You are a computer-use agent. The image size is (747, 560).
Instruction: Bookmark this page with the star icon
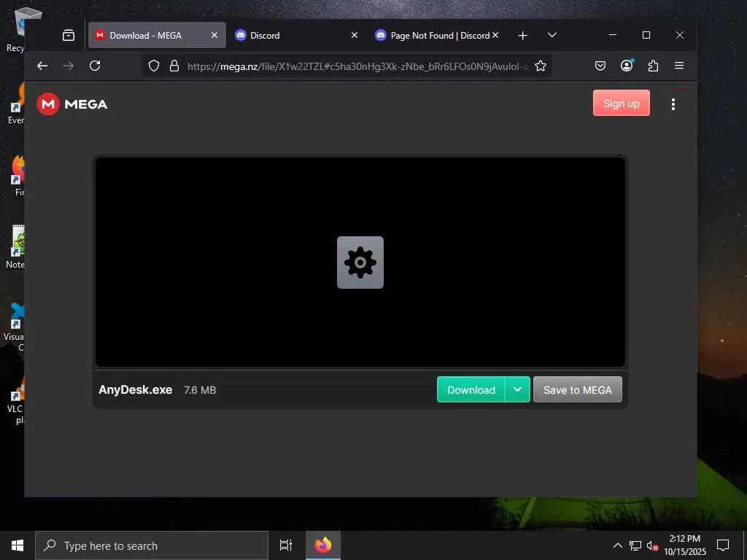pyautogui.click(x=541, y=66)
